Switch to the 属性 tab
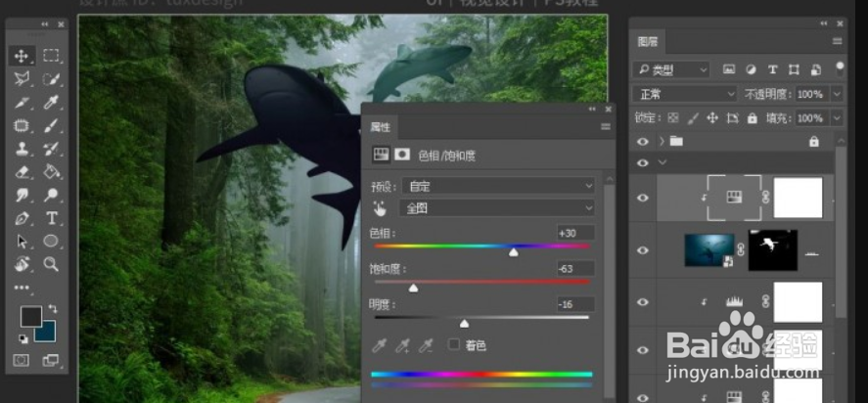 [380, 127]
